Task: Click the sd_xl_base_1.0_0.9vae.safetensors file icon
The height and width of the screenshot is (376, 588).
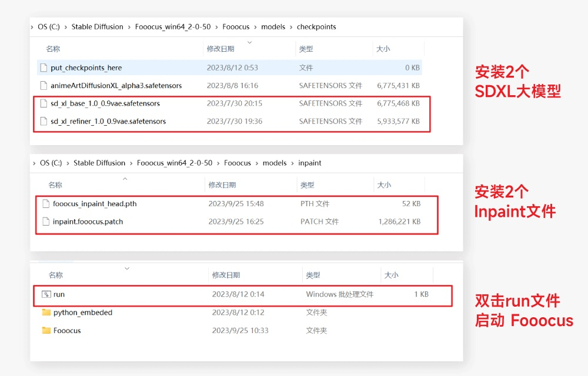Action: pos(44,103)
